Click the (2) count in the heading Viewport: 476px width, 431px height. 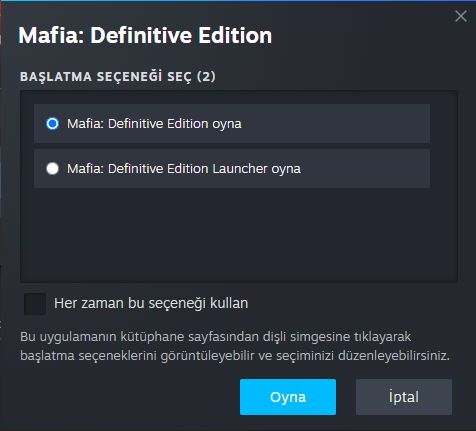(x=206, y=77)
